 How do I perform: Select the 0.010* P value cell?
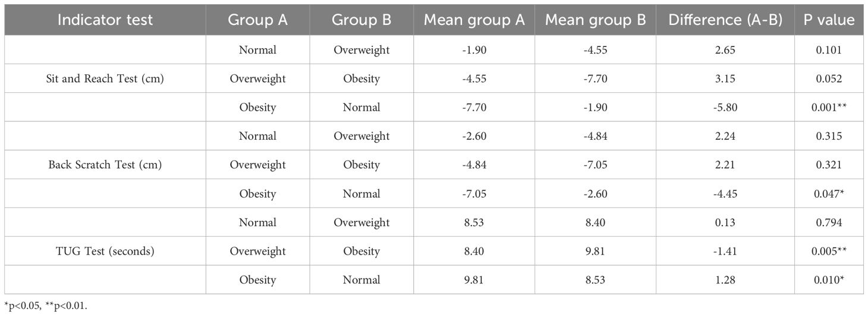(x=829, y=280)
